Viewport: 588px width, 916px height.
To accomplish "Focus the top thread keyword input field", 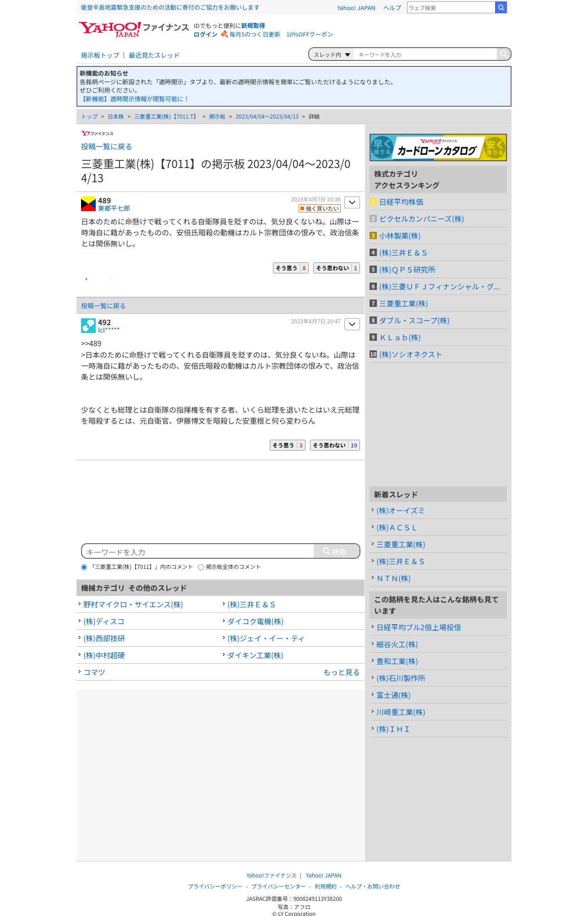I will [x=425, y=55].
